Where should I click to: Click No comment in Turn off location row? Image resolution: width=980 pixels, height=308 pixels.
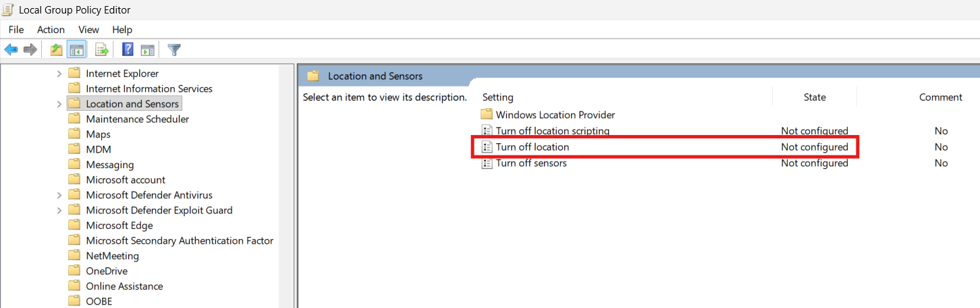[x=941, y=147]
